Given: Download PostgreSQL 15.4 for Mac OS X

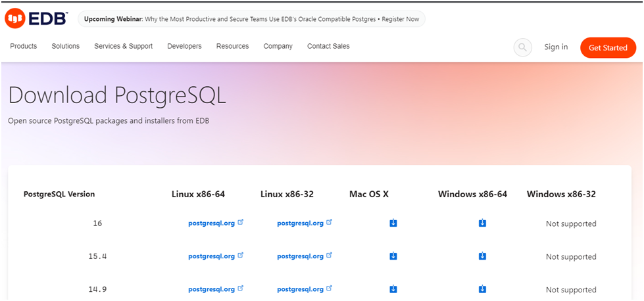Looking at the screenshot, I should [393, 256].
